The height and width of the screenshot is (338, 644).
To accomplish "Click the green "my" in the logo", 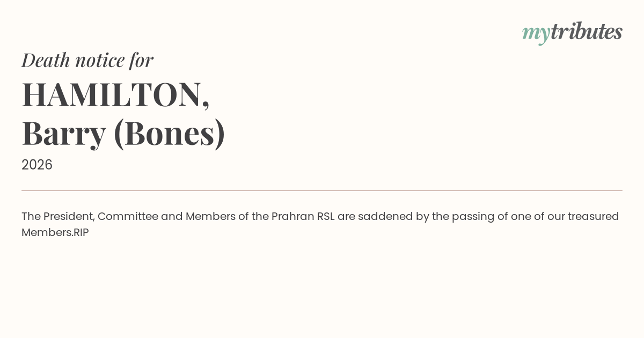I will (536, 33).
